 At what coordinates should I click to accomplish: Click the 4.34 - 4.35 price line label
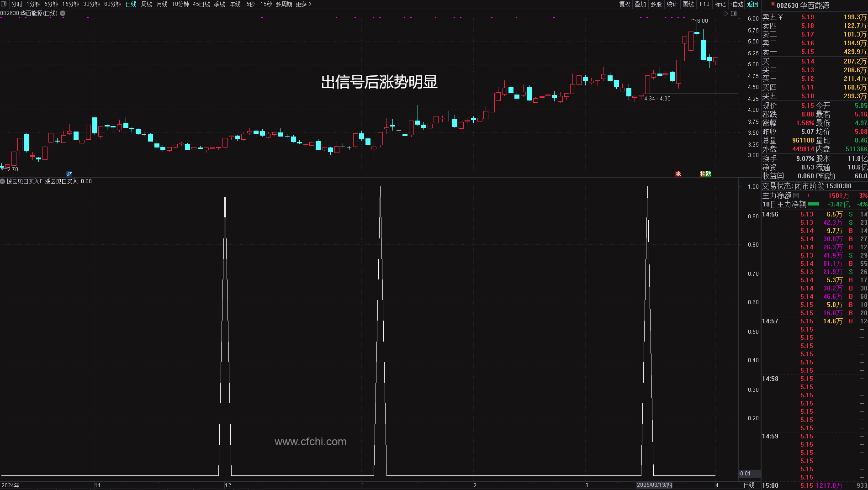coord(657,99)
